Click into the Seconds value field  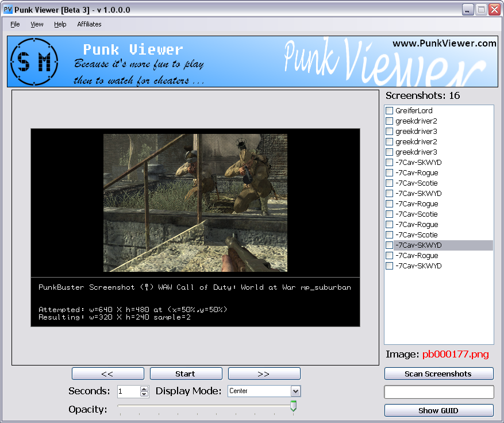(129, 391)
